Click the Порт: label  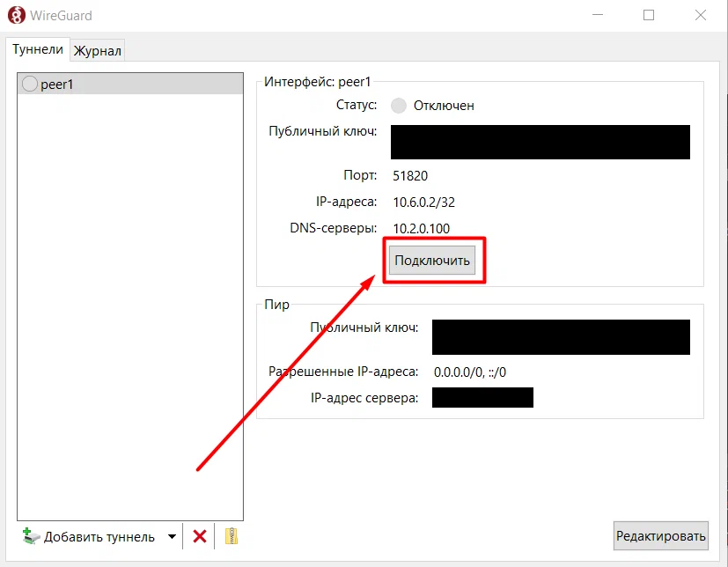tap(360, 175)
